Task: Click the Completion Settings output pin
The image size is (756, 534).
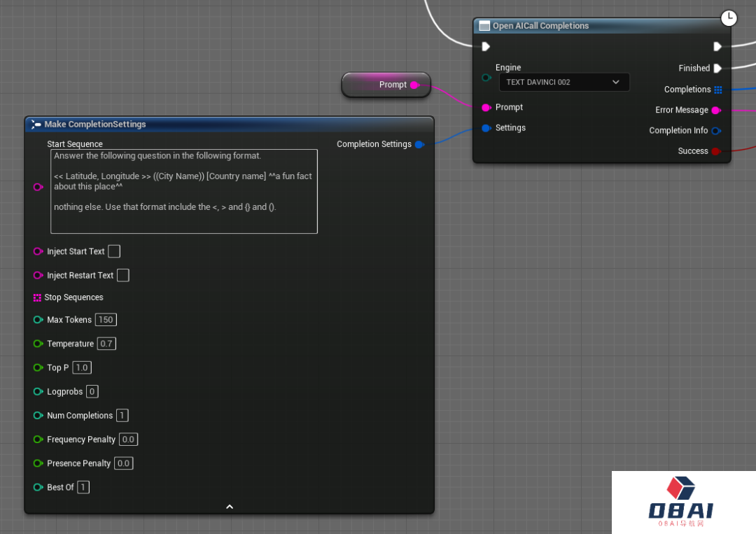Action: coord(419,145)
